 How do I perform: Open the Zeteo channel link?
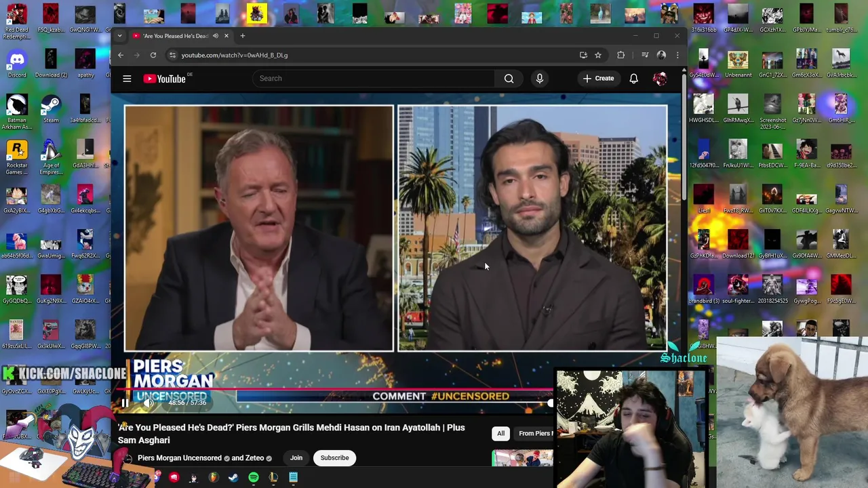[x=254, y=458]
